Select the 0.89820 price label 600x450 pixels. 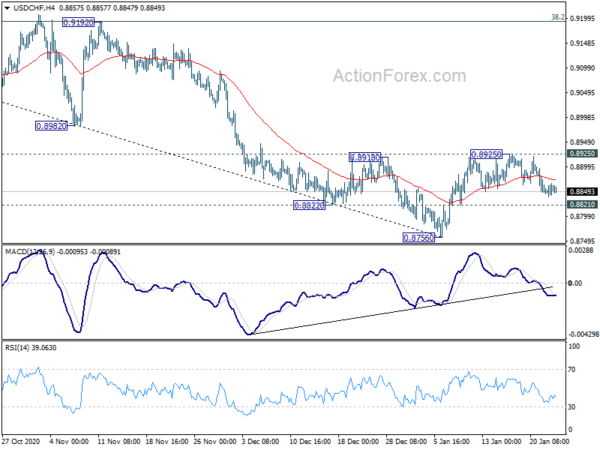[x=51, y=126]
